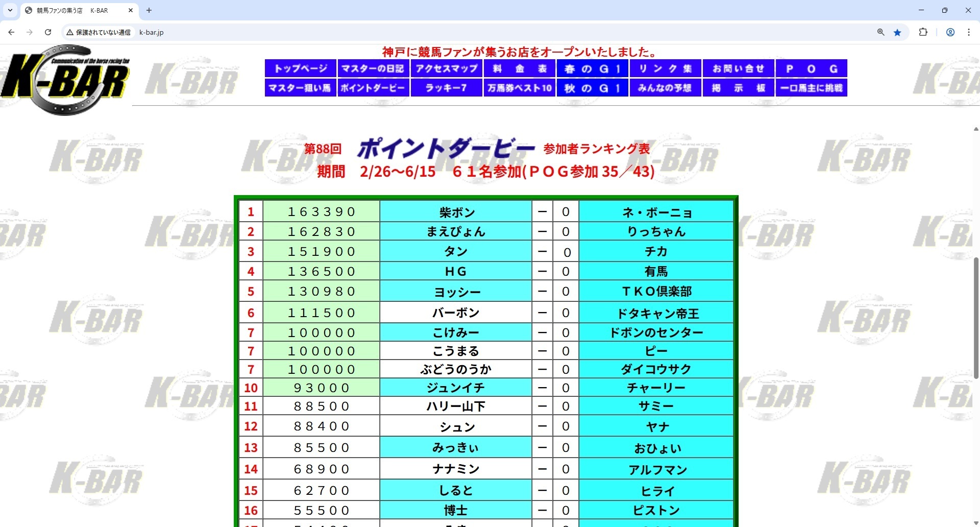Open the アクセスマップ menu button
Screen dimensions: 980x527
pyautogui.click(x=446, y=68)
